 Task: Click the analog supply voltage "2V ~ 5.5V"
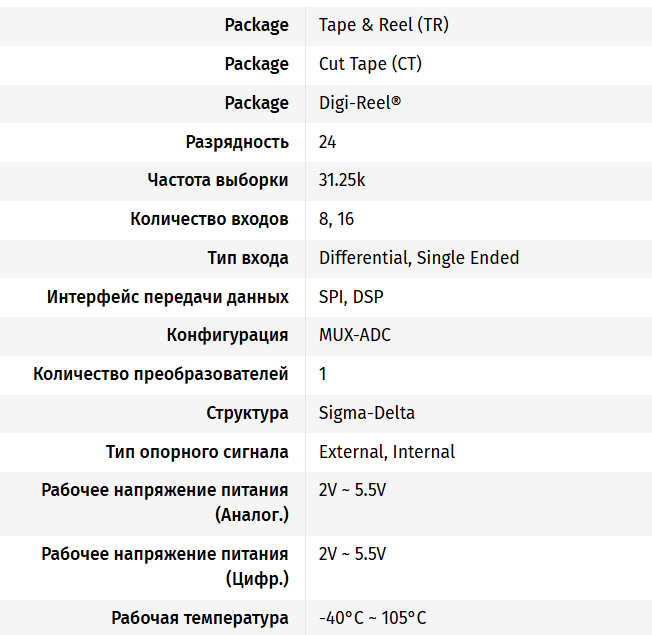click(x=352, y=491)
